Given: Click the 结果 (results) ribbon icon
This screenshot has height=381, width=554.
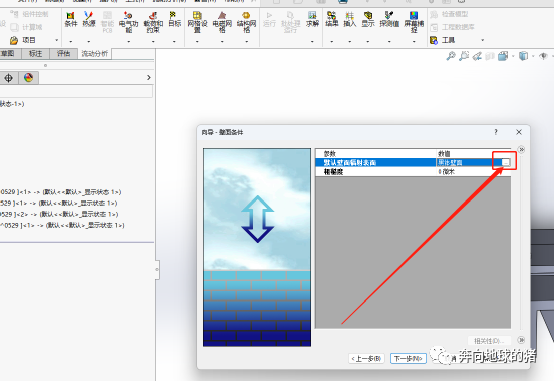Looking at the screenshot, I should tap(331, 19).
